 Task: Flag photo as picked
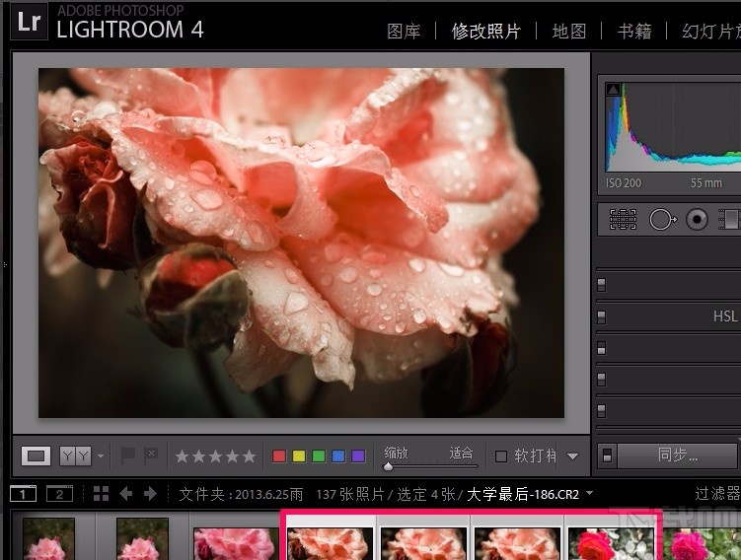point(128,455)
